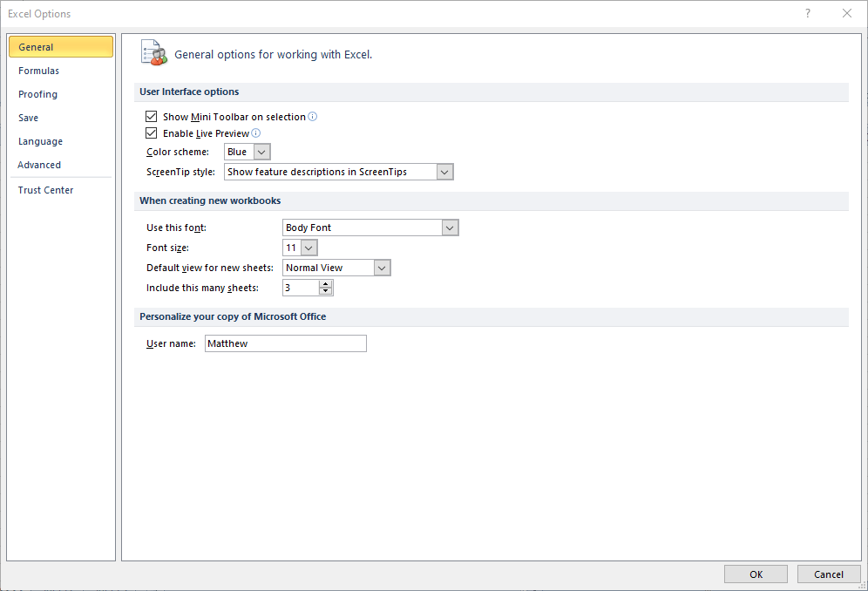Switch to the Formulas category
Image resolution: width=868 pixels, height=591 pixels.
(39, 71)
